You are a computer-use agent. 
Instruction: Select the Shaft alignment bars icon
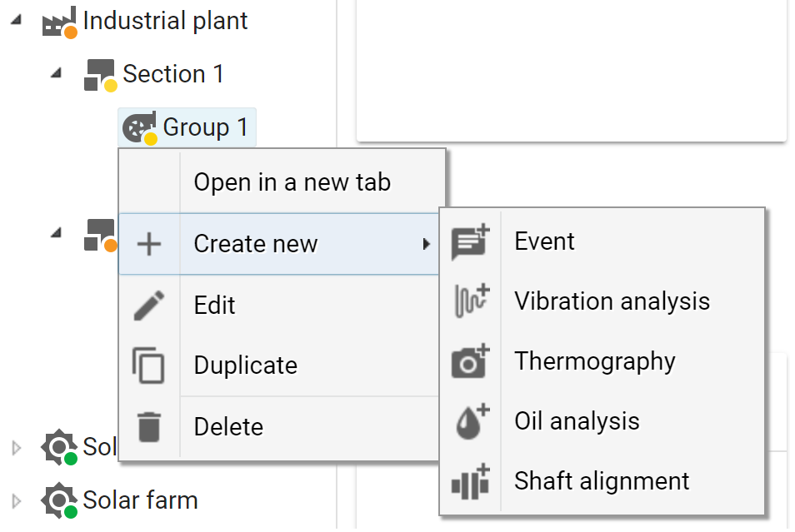tap(471, 480)
